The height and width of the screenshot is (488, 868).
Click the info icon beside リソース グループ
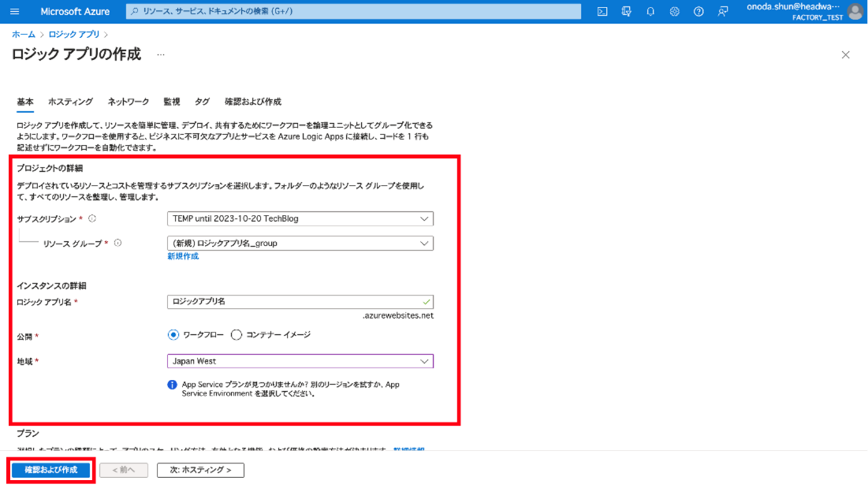(x=118, y=243)
